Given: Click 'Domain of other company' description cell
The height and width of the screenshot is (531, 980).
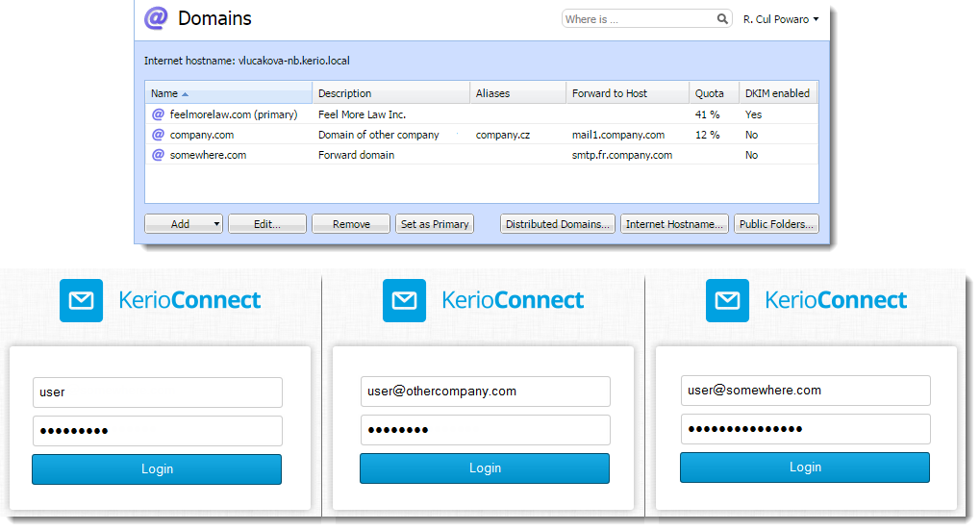Looking at the screenshot, I should [x=379, y=135].
